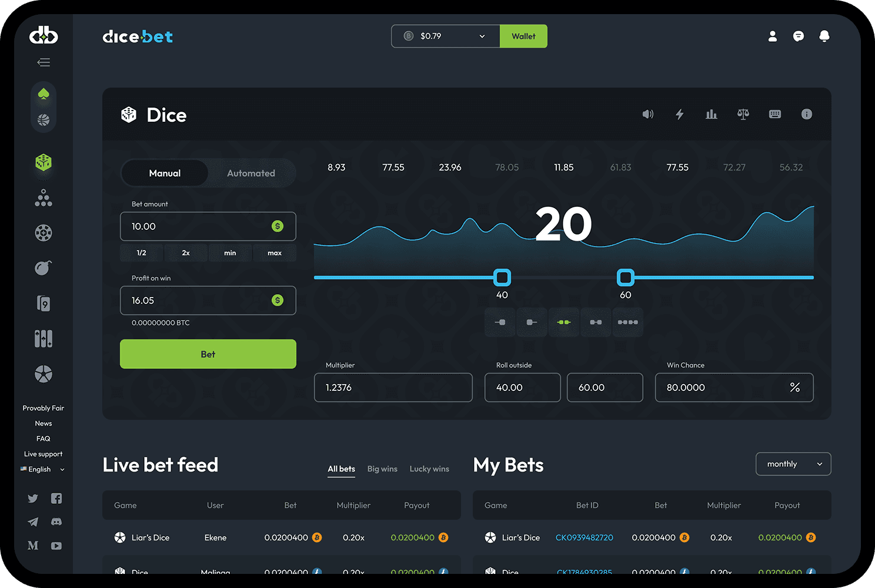The image size is (875, 588).
Task: Open the slots game icon in sidebar
Action: click(44, 339)
